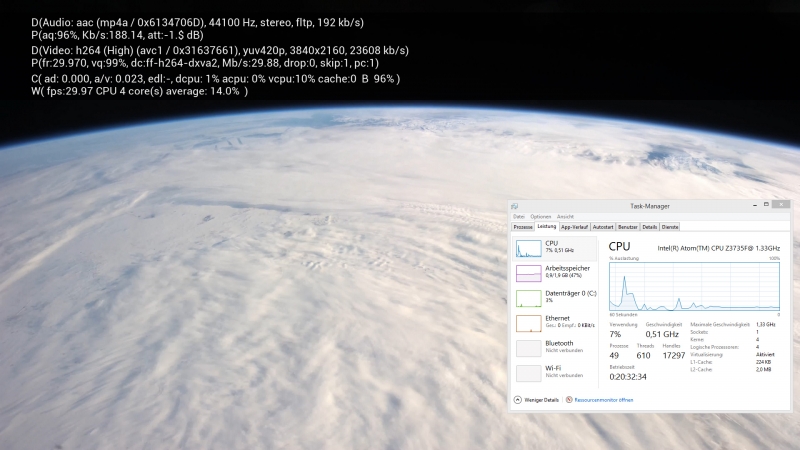Click the D(Audio: aac ...) overlay line
Screen dimensions: 800x450
[197, 22]
